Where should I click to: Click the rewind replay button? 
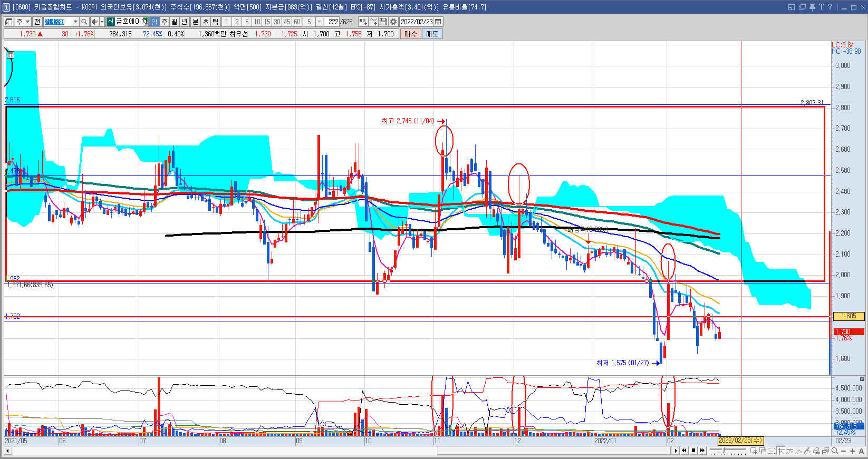tap(684, 451)
